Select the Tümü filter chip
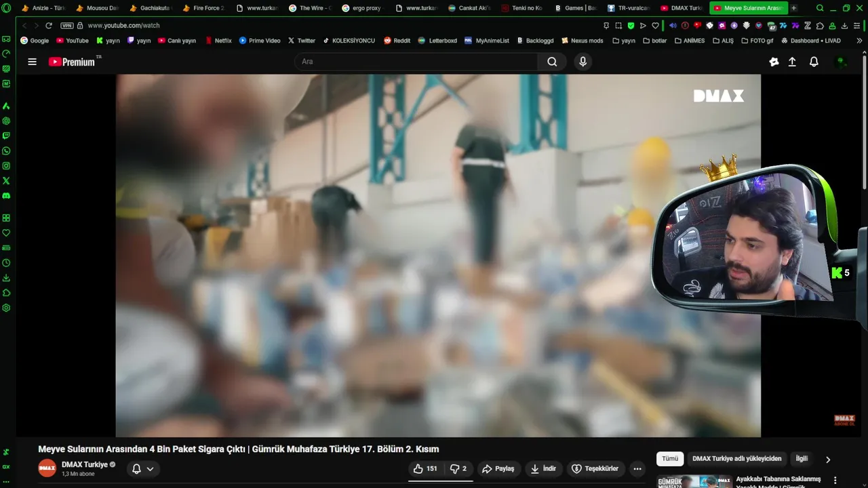868x488 pixels. coord(670,459)
